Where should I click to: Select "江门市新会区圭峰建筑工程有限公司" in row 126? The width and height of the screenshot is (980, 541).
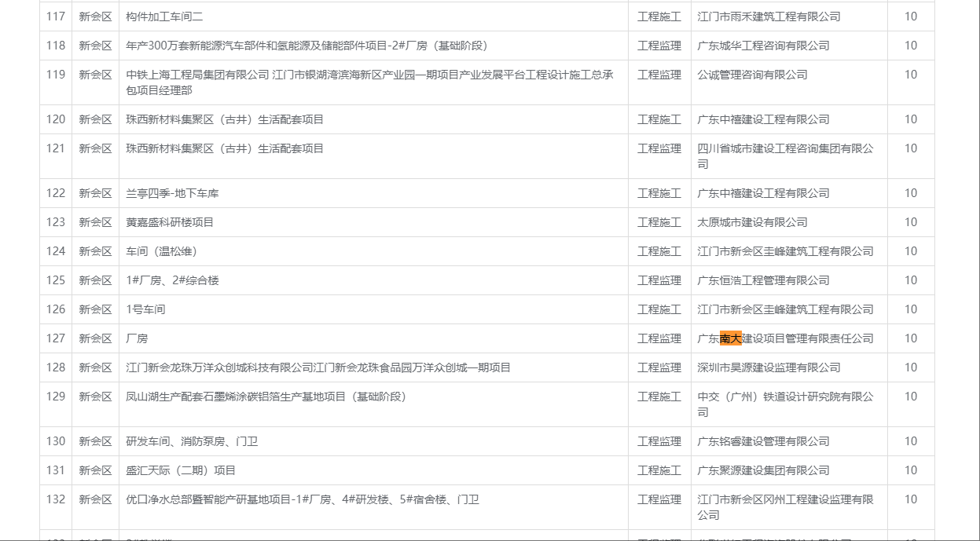point(785,309)
